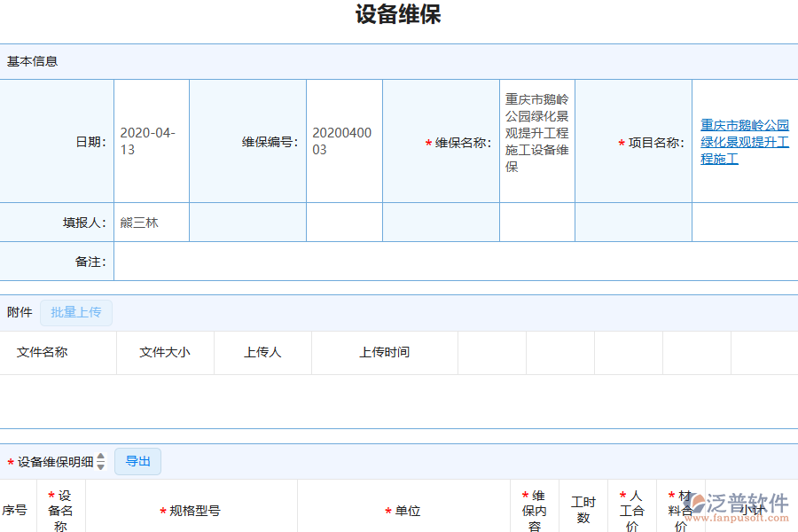Collapse the 附件 attachments section header
Image resolution: width=798 pixels, height=532 pixels.
click(x=20, y=312)
